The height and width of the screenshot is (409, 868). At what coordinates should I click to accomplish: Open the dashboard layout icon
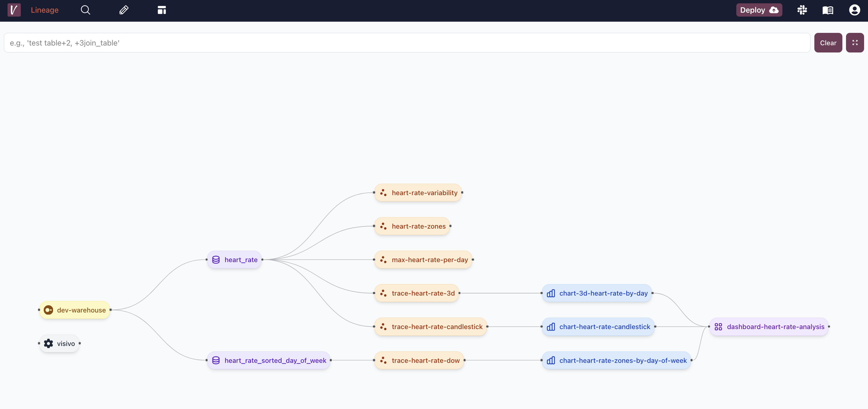[162, 10]
